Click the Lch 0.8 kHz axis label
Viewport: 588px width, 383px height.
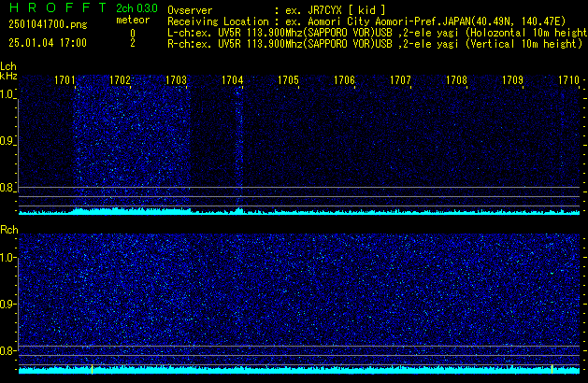click(7, 188)
